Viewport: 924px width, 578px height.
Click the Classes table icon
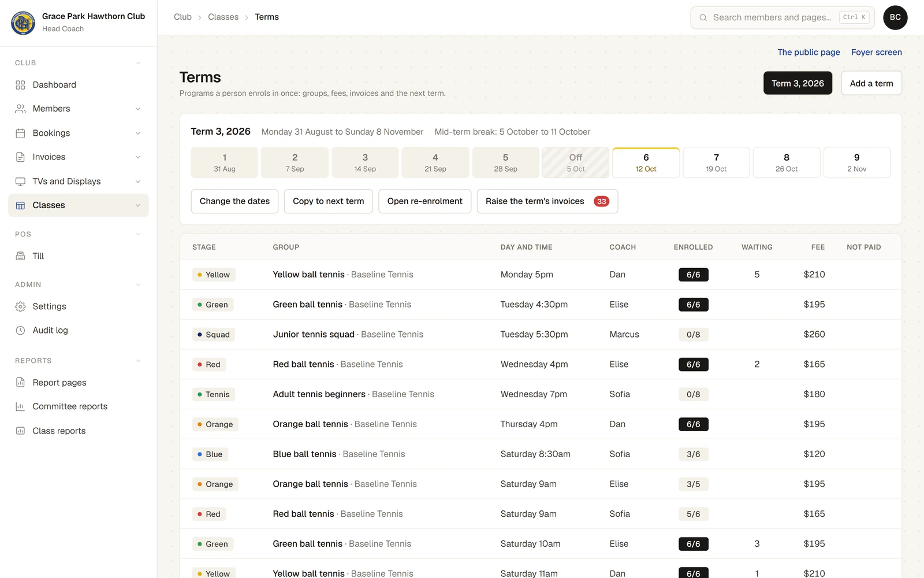click(x=20, y=205)
